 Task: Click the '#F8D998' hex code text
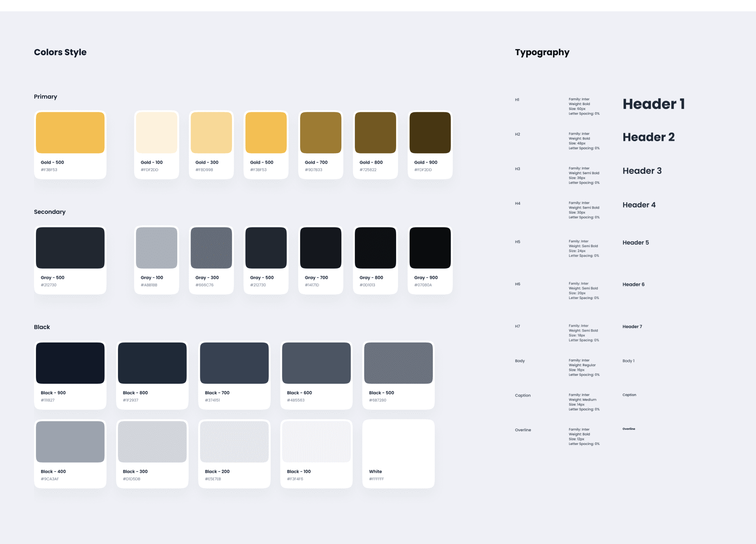[x=204, y=170]
